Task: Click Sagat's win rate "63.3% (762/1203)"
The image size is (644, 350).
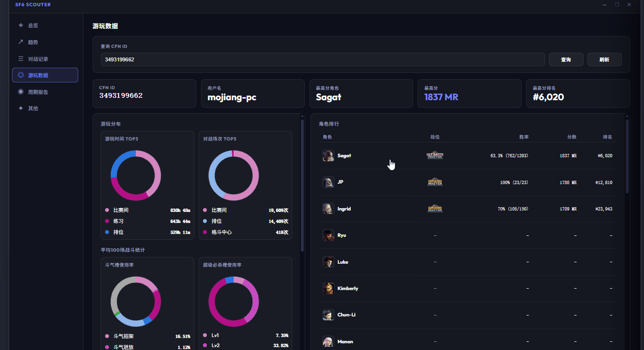Action: pyautogui.click(x=509, y=156)
